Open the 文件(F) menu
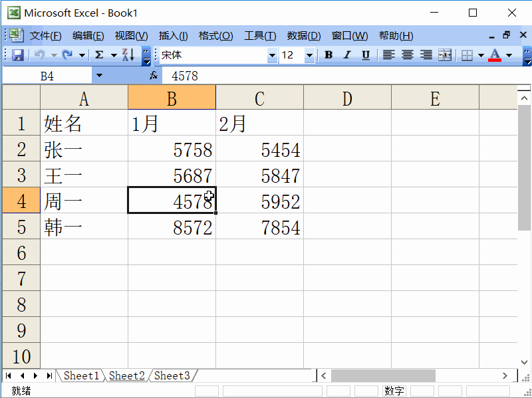Image resolution: width=532 pixels, height=398 pixels. coord(45,36)
